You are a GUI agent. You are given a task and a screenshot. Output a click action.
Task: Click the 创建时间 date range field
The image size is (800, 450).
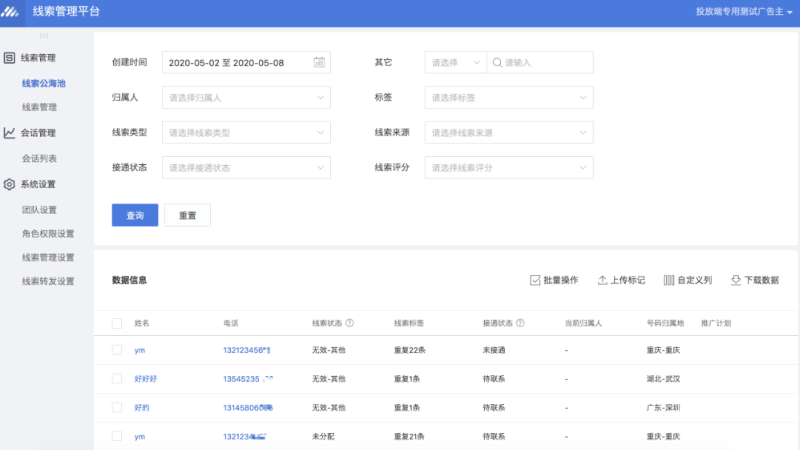(246, 62)
